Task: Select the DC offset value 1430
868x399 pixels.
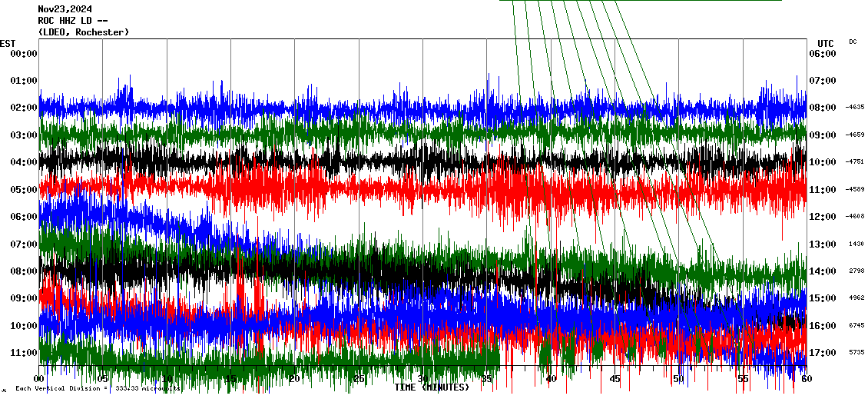Action: 856,244
